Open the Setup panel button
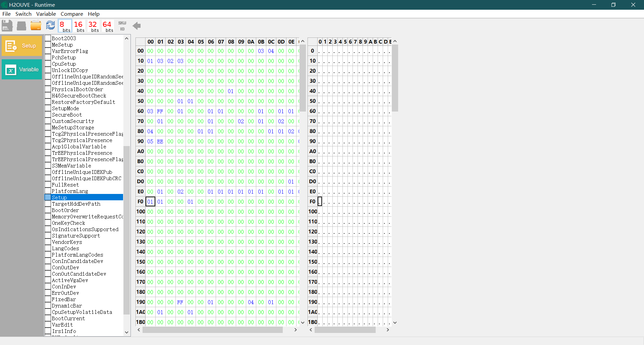Image resolution: width=644 pixels, height=345 pixels. (x=22, y=46)
